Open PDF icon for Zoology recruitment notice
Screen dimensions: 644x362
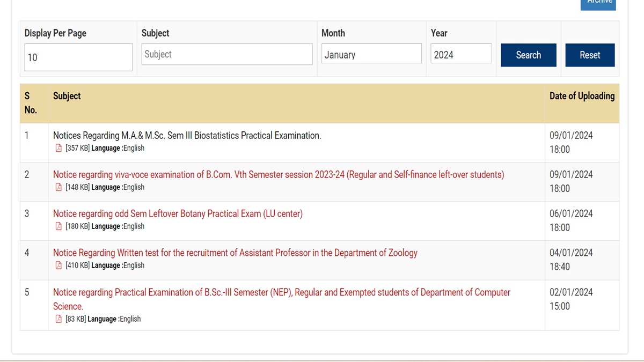point(59,265)
